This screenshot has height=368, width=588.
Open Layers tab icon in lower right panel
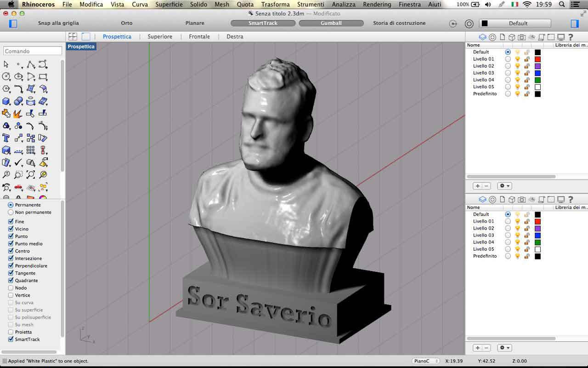click(482, 200)
